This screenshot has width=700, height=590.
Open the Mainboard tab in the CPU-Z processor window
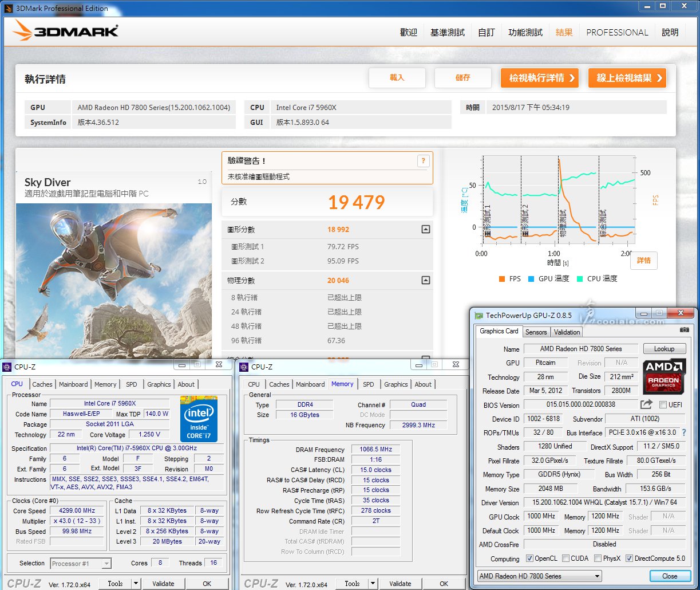pos(73,384)
